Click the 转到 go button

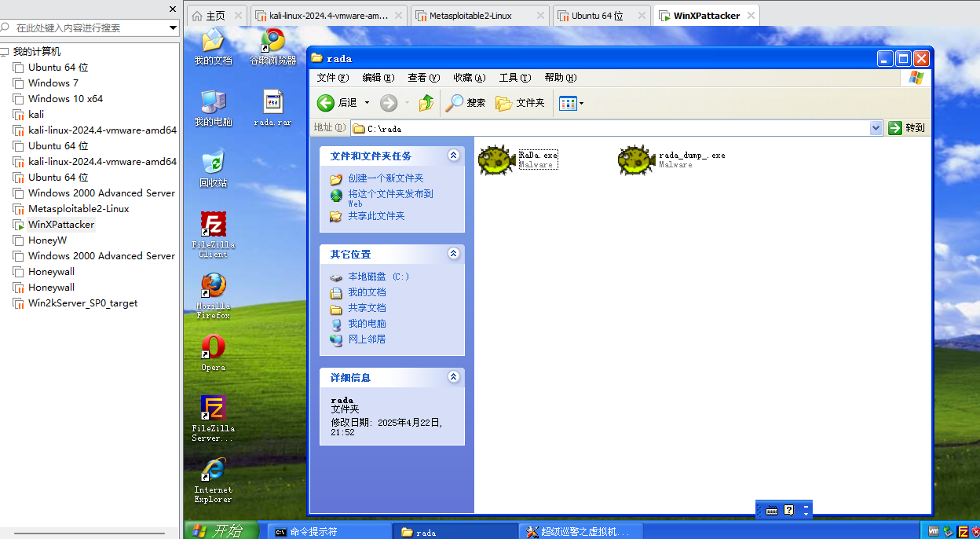(x=907, y=128)
